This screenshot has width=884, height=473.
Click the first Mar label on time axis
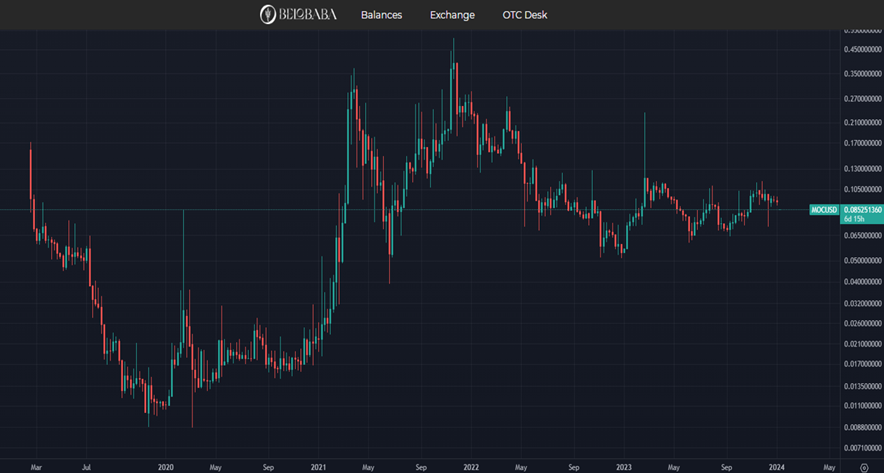tap(37, 466)
